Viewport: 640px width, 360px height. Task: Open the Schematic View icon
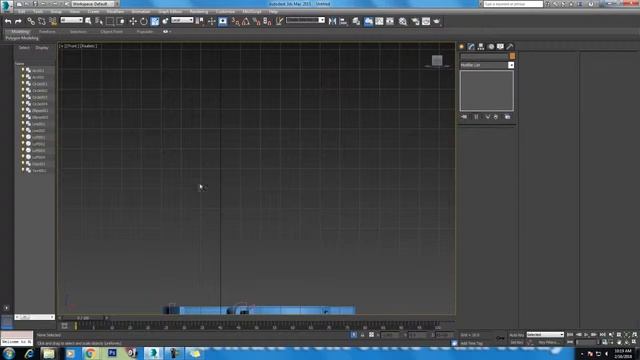click(x=390, y=21)
